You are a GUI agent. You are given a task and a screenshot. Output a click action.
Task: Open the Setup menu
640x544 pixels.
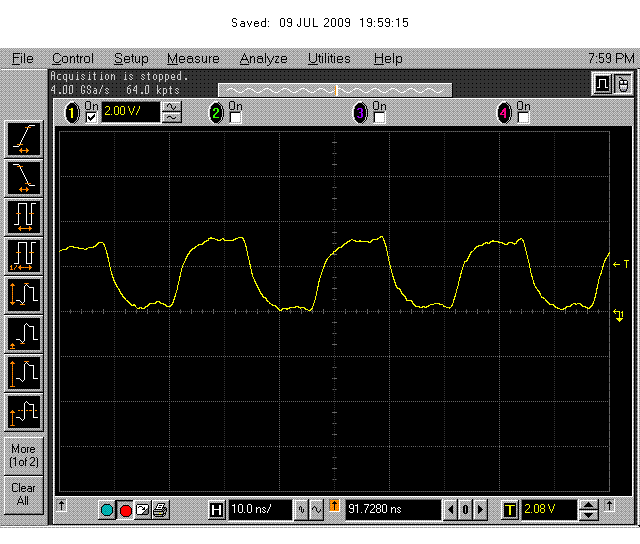[131, 58]
